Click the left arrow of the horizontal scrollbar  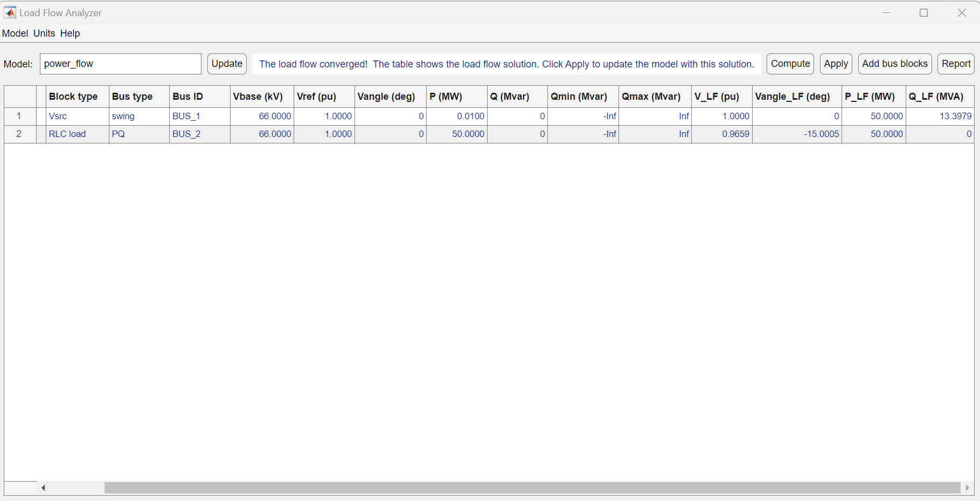tap(43, 488)
